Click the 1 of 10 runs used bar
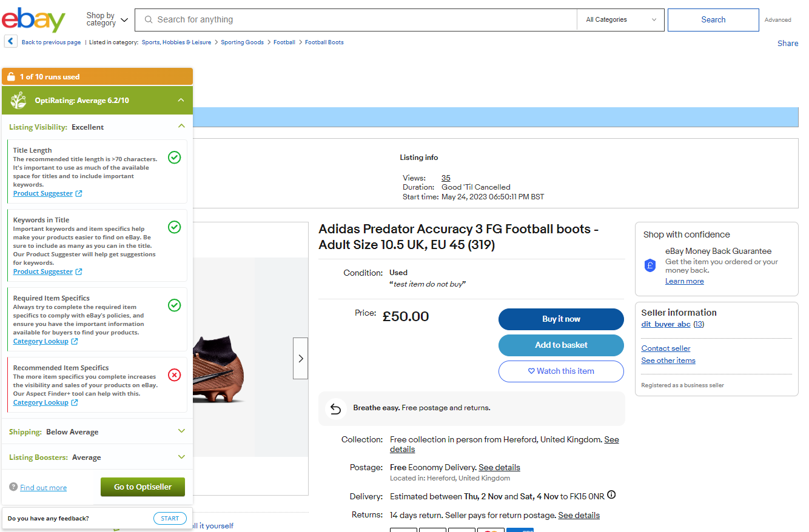This screenshot has height=532, width=809. coord(97,77)
